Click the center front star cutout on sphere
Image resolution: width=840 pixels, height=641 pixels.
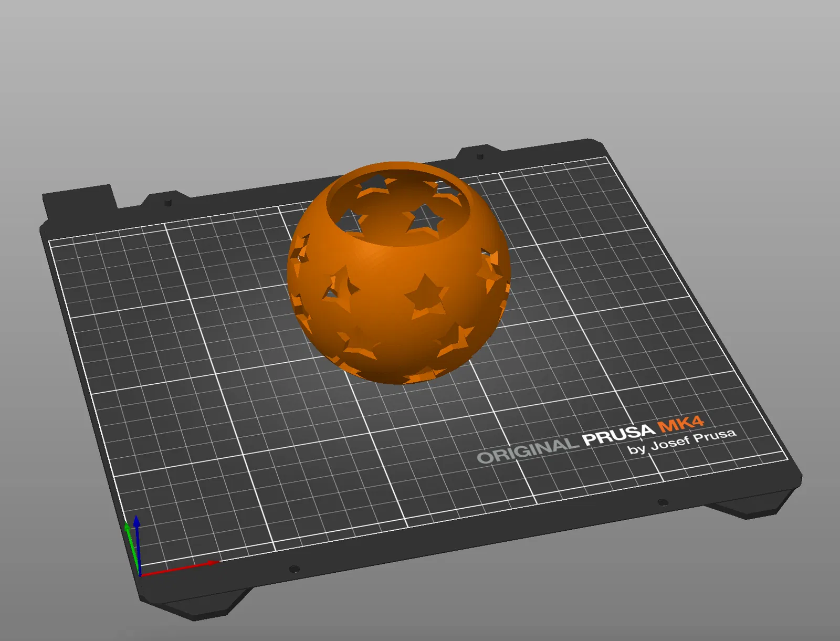point(426,297)
